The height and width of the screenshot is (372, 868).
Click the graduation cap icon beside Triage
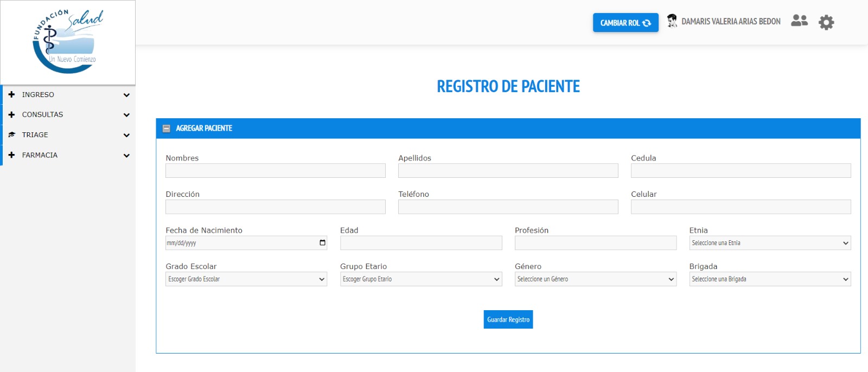tap(11, 134)
